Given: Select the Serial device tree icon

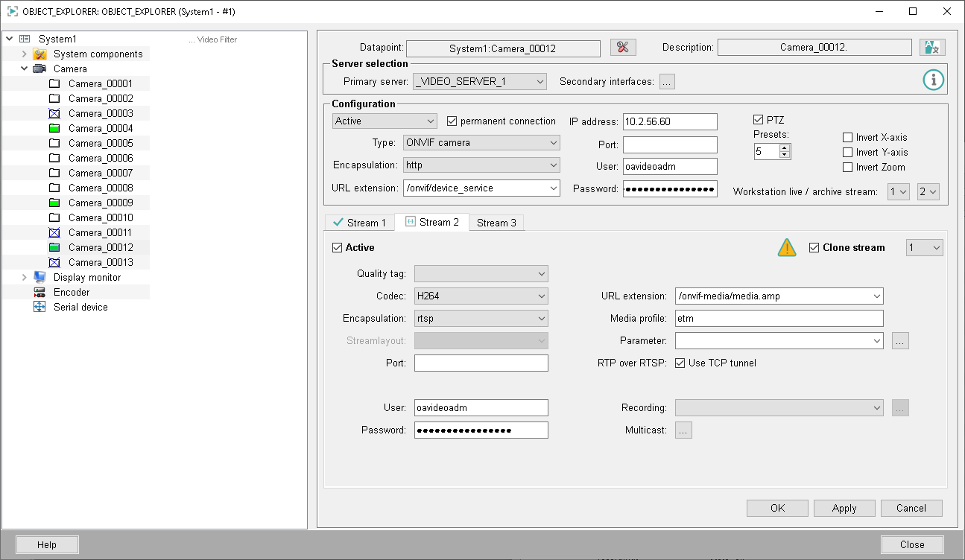Looking at the screenshot, I should pyautogui.click(x=39, y=308).
